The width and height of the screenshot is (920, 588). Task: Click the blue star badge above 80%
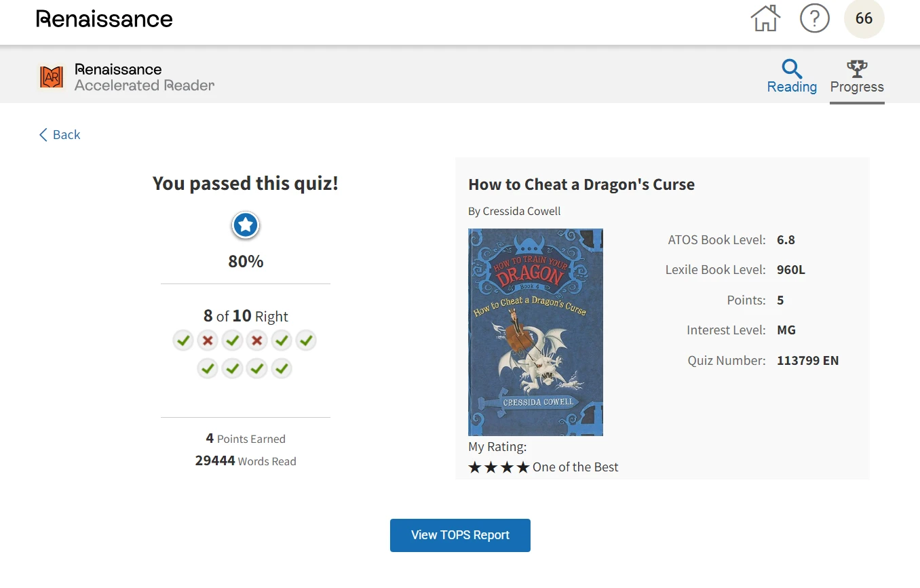pyautogui.click(x=246, y=225)
